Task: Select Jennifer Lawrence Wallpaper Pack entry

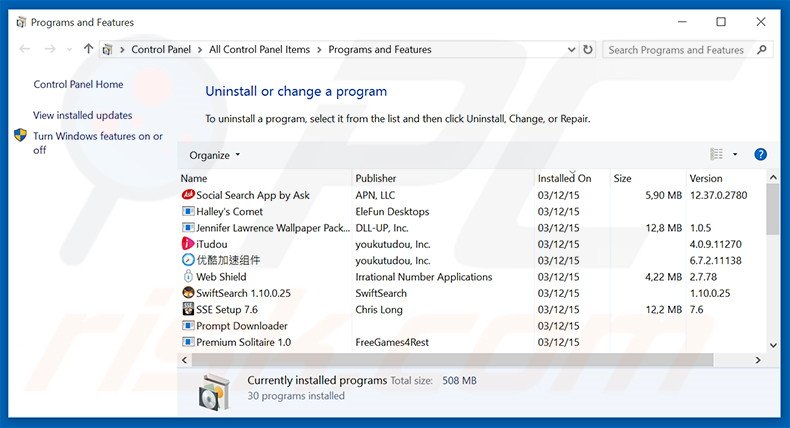Action: [273, 228]
